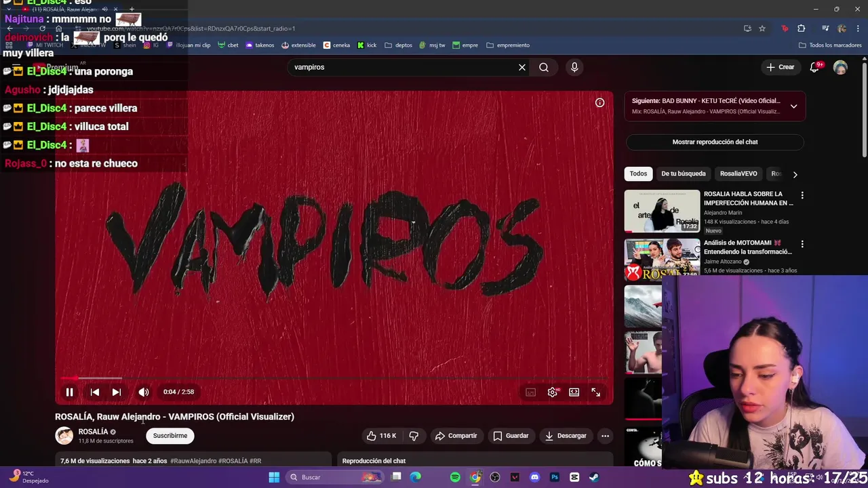Skip to the next video

(x=117, y=392)
